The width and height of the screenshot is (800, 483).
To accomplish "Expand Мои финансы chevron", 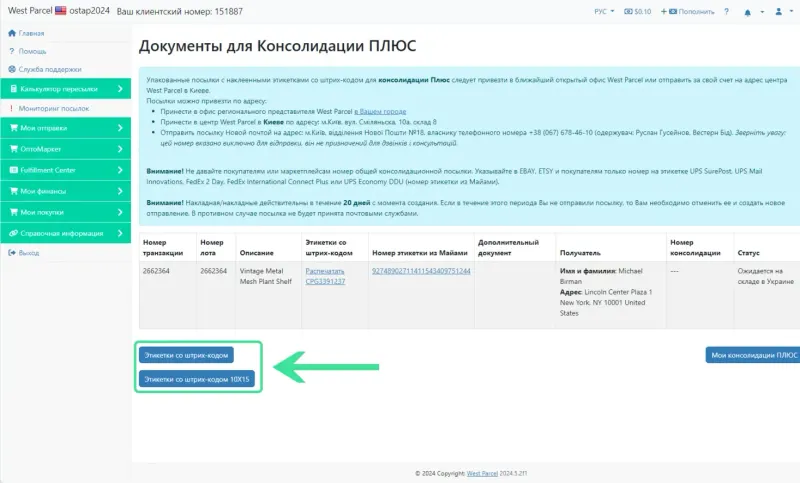I will pos(120,191).
